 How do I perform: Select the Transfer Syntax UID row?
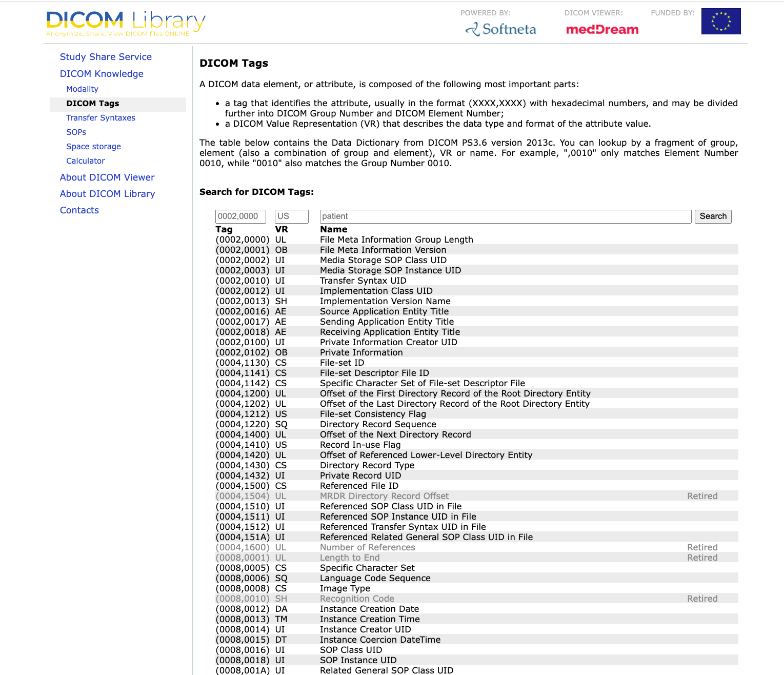coord(477,281)
